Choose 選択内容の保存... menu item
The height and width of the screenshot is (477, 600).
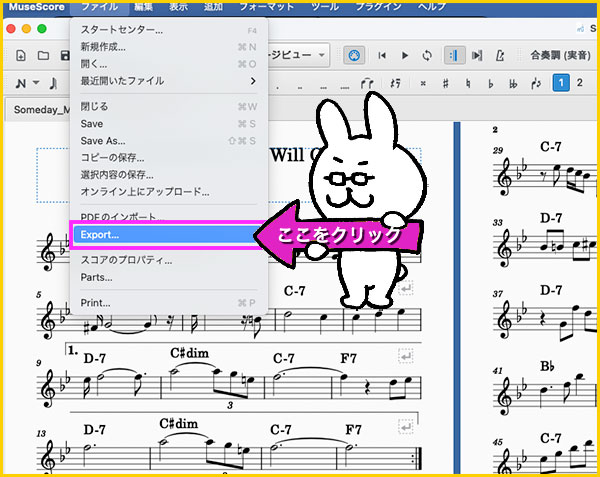pos(169,175)
